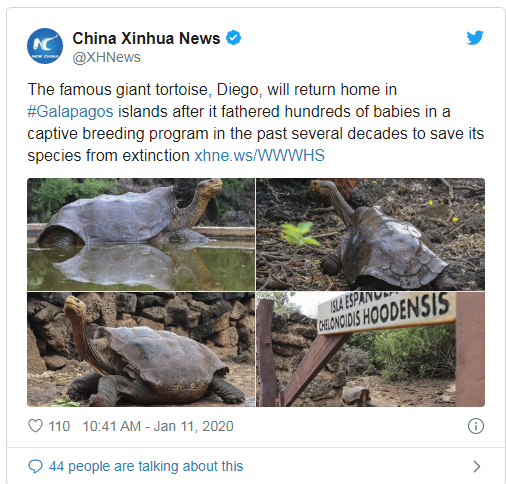Click the speech bubble reply icon

(35, 466)
